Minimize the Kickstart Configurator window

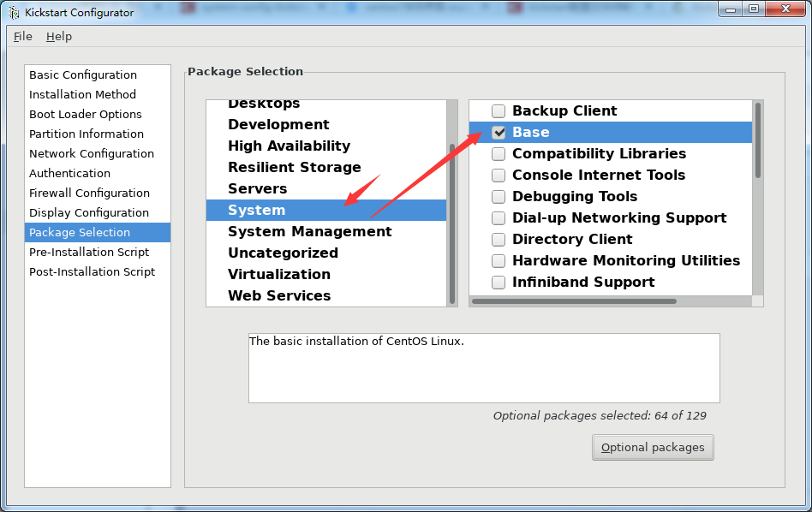point(731,9)
